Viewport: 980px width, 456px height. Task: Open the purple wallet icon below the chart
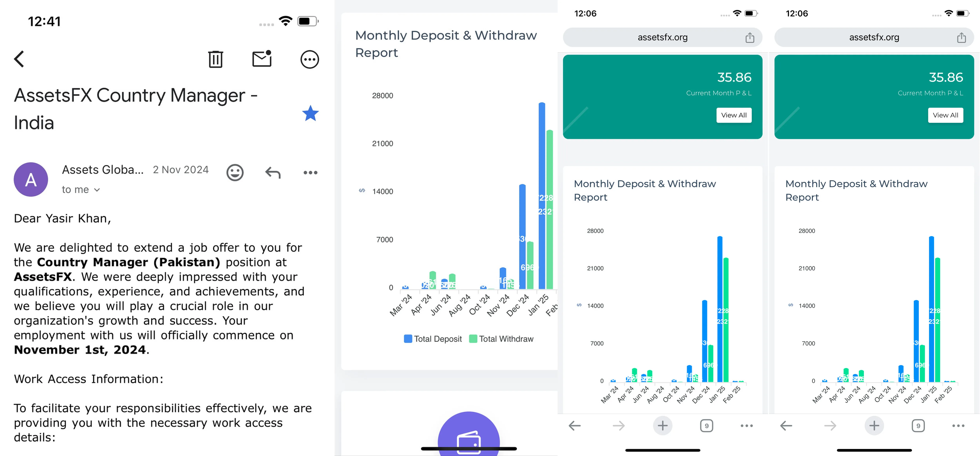469,434
